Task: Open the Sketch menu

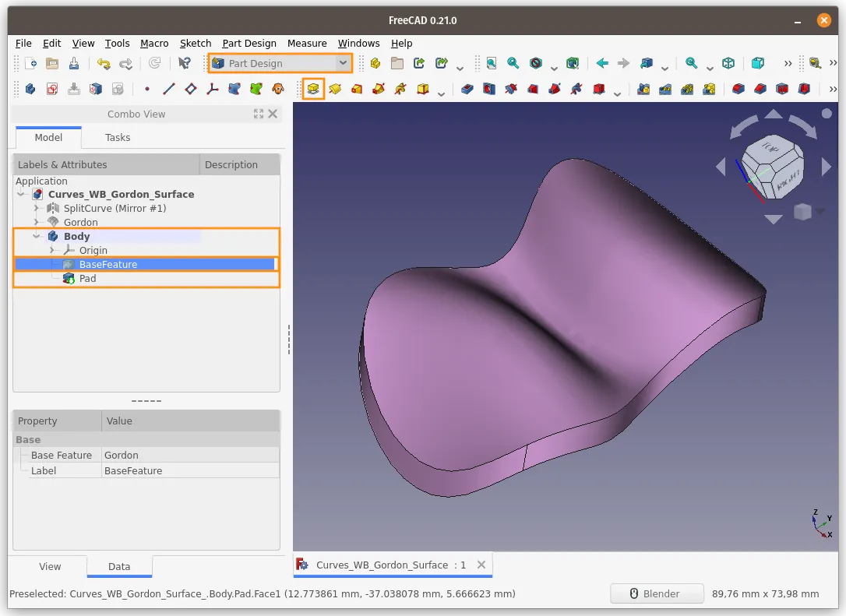Action: (x=196, y=43)
